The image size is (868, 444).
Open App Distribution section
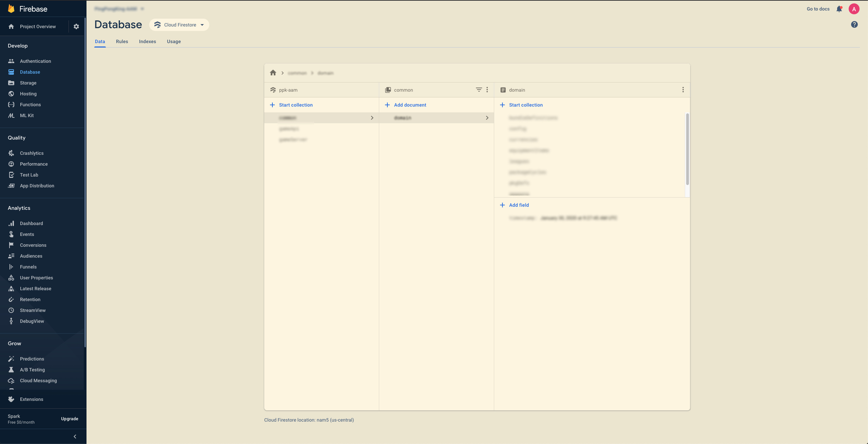[x=37, y=186]
